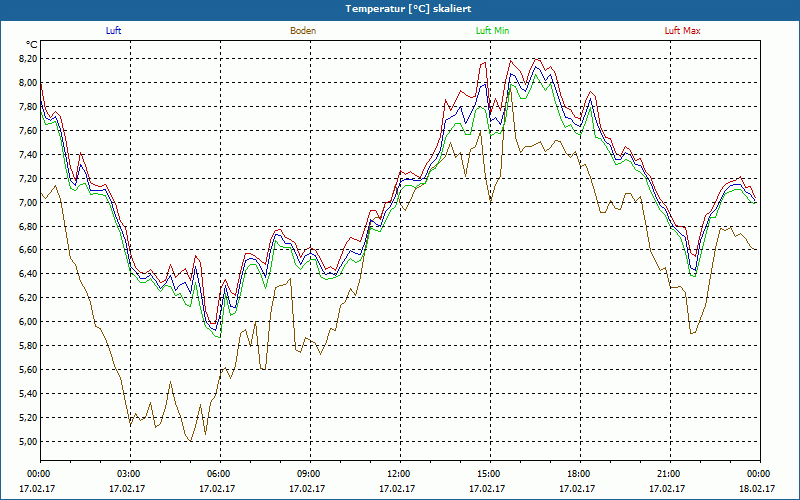800x500 pixels.
Task: Click the "6,20" y-axis value
Action: pos(28,298)
